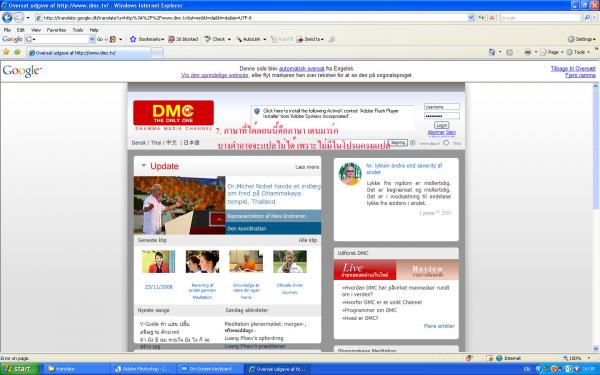
Task: Click the password field on DMC page
Action: [442, 116]
